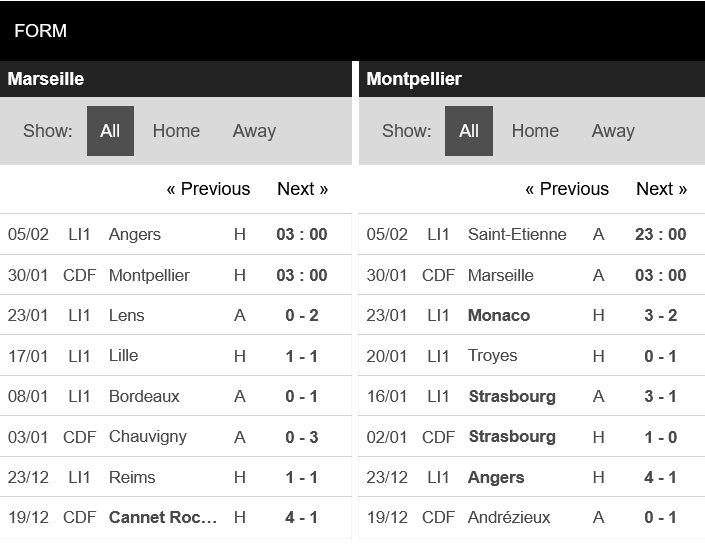Load Next matches for Montpellier
705x547 pixels.
(661, 189)
